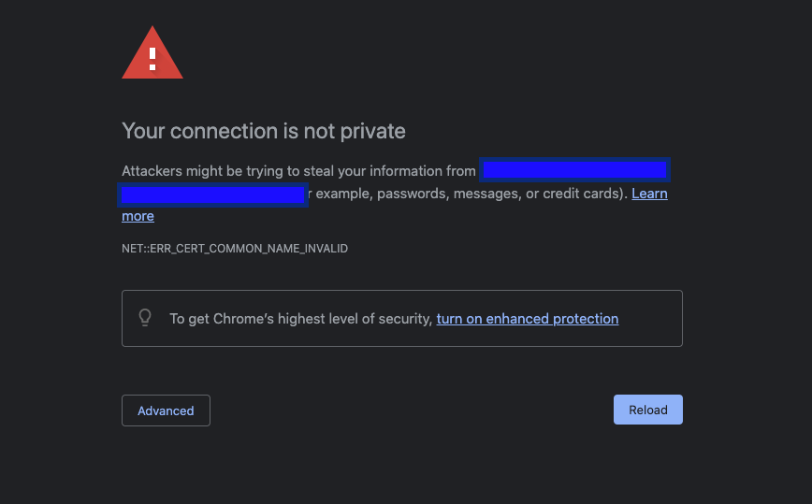The width and height of the screenshot is (812, 504).
Task: Follow the 'turn on enhanced protection' link
Action: 528,319
